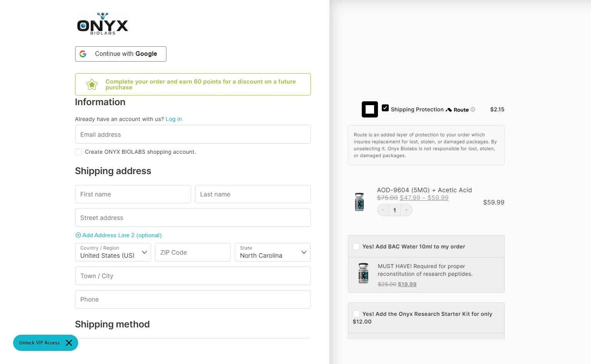
Task: Click the Phone field
Action: (193, 299)
